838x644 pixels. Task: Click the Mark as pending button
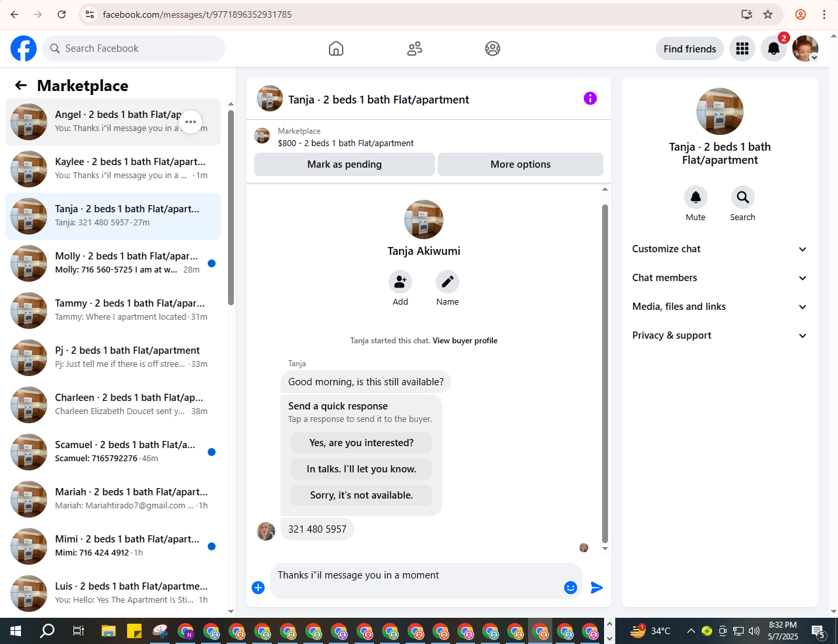point(345,164)
